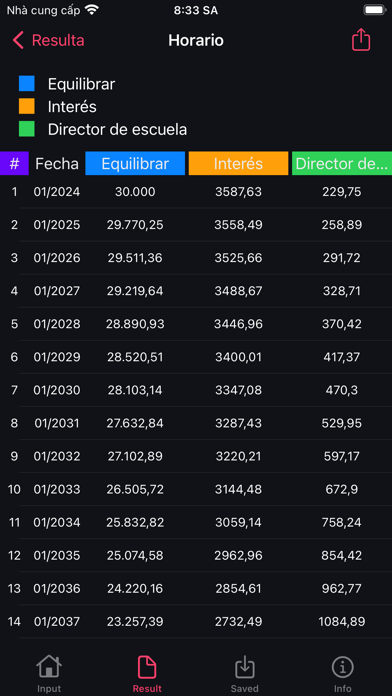The width and height of the screenshot is (392, 696).
Task: Go back using the Resulta chevron
Action: (18, 40)
